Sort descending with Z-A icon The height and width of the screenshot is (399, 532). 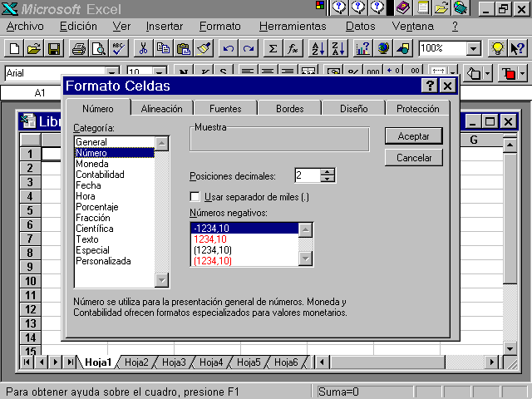(x=338, y=48)
